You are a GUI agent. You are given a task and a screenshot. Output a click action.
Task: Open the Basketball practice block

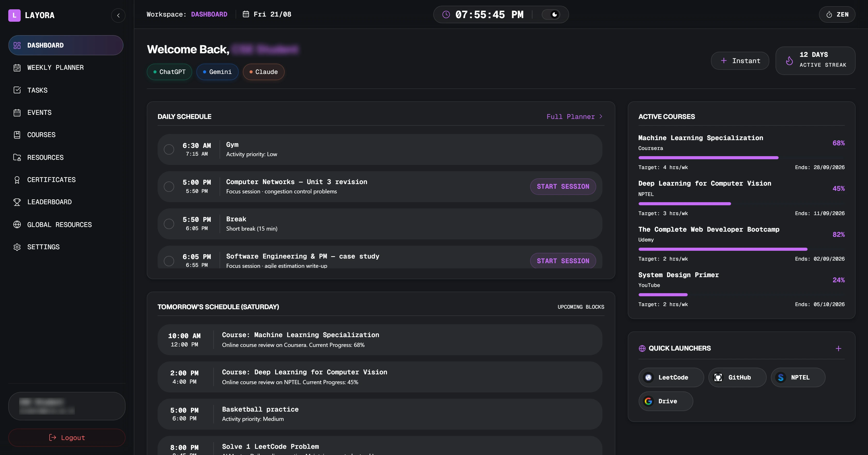[380, 414]
